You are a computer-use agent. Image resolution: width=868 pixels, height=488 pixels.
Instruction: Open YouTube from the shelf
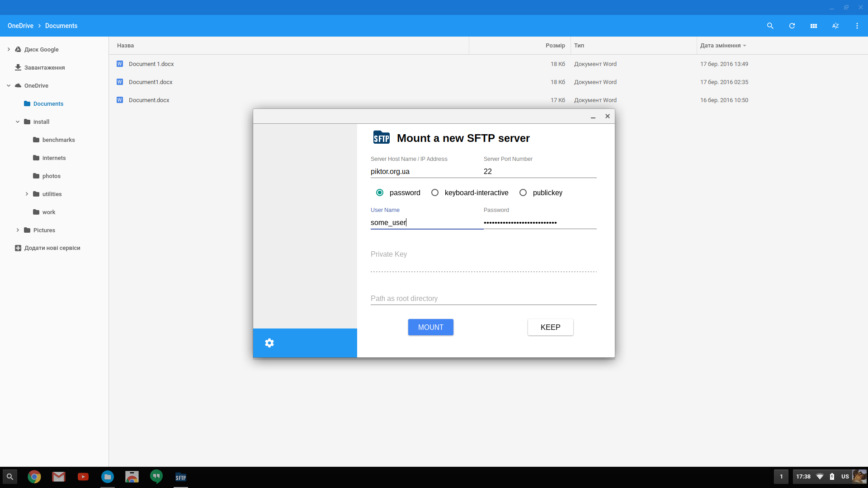click(83, 477)
